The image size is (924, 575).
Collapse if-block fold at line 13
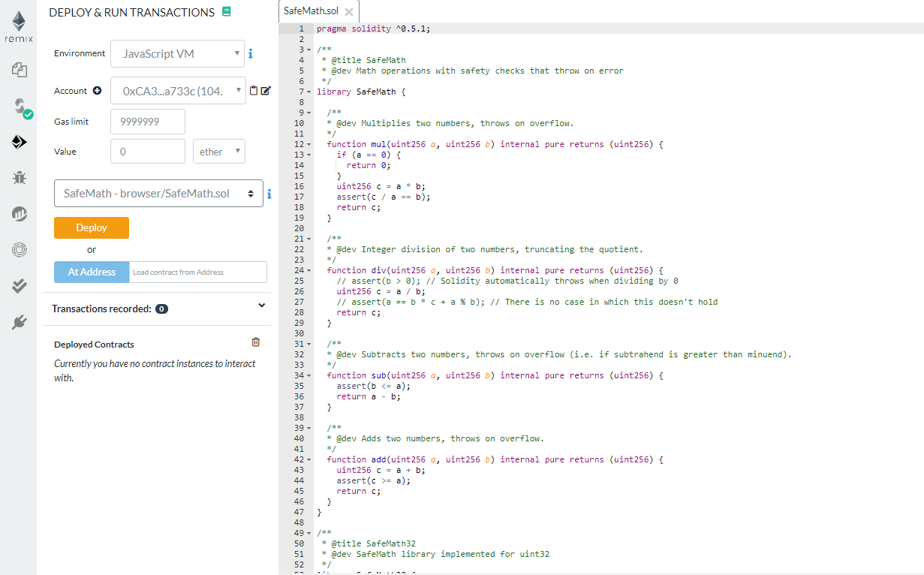click(x=309, y=155)
